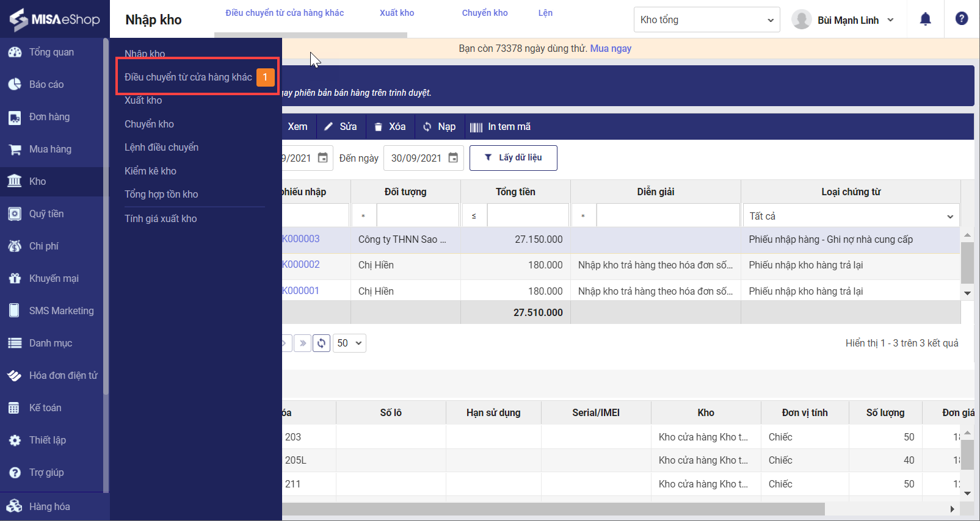Select Chuyển kho in Kho submenu
980x521 pixels.
click(150, 124)
